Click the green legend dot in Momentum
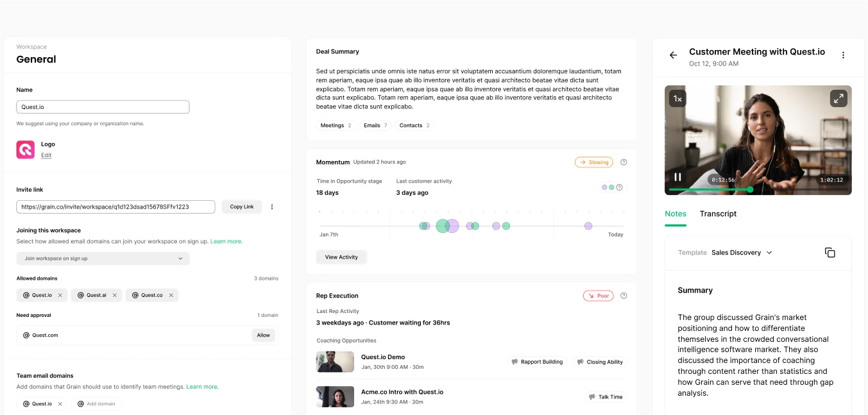 [611, 187]
